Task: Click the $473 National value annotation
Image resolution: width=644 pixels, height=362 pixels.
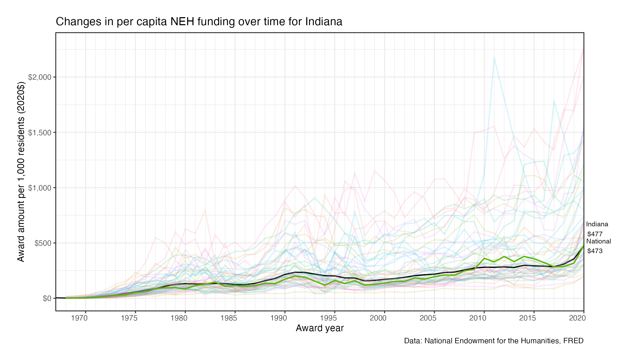Action: [x=595, y=251]
